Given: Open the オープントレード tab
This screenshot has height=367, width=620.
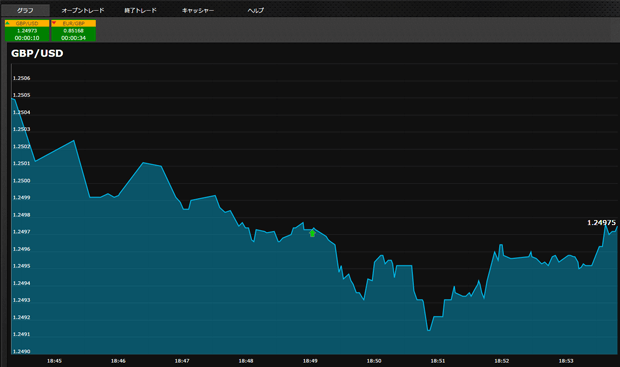Looking at the screenshot, I should [83, 10].
